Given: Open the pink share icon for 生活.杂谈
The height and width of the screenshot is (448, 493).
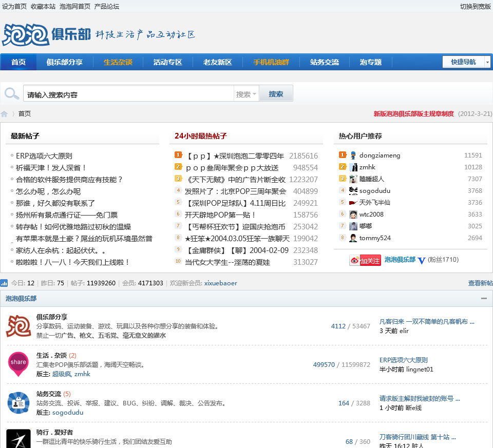Looking at the screenshot, I should pos(18,364).
